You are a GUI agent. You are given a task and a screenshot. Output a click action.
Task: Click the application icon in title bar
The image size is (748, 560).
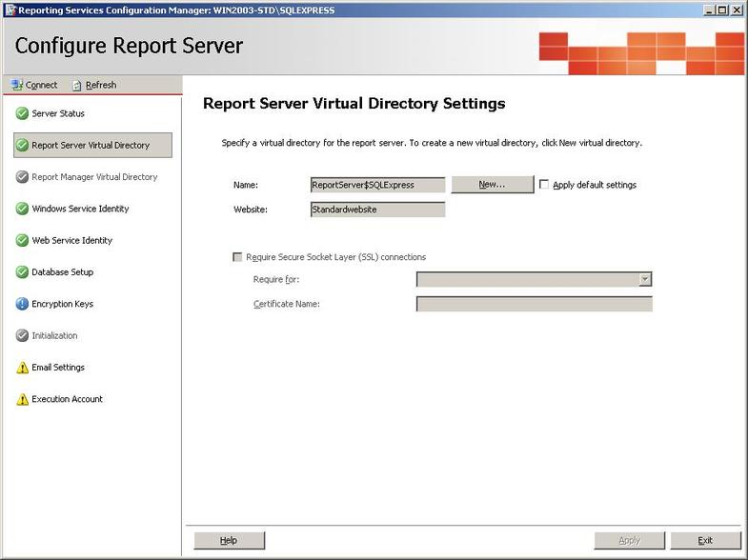tap(10, 10)
